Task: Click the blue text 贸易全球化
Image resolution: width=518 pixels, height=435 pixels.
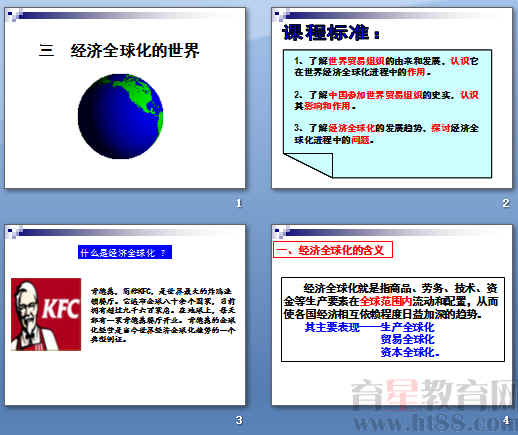Action: click(408, 339)
